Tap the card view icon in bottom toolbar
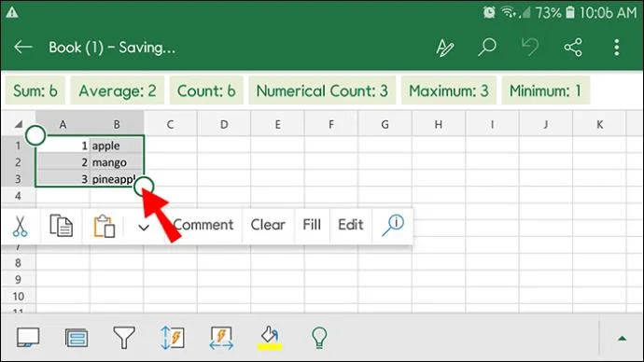Viewport: 644px width, 362px height. tap(77, 338)
